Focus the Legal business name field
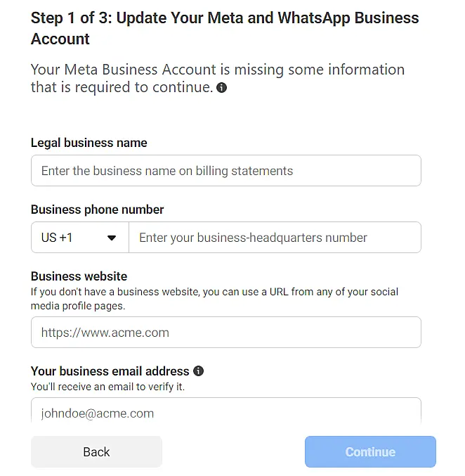The width and height of the screenshot is (465, 476). [x=225, y=171]
